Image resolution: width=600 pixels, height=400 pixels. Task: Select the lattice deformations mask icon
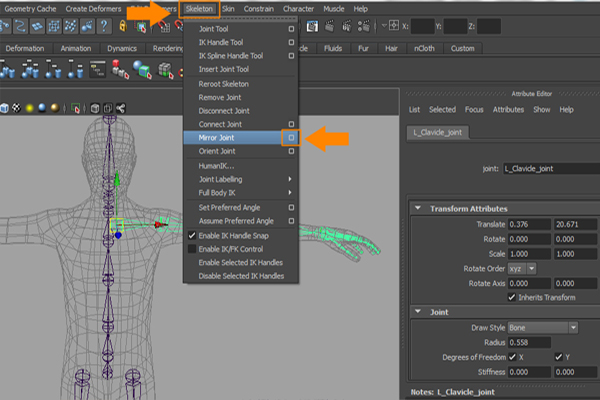[x=54, y=26]
